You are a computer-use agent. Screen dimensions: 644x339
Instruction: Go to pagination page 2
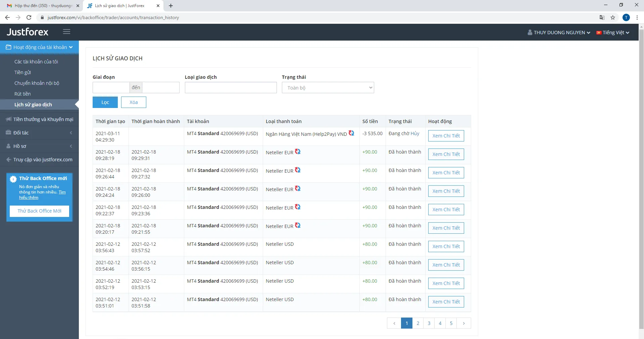(418, 323)
